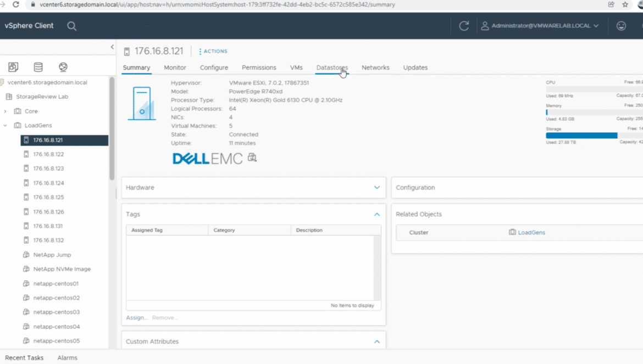Open the vSphere Client search icon
The width and height of the screenshot is (643, 364).
pos(72,26)
